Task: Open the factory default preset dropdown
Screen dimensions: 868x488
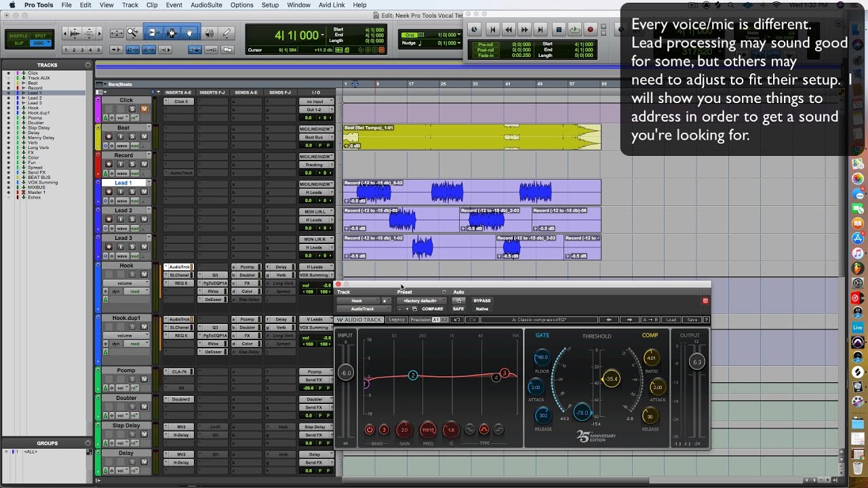Action: pyautogui.click(x=422, y=301)
